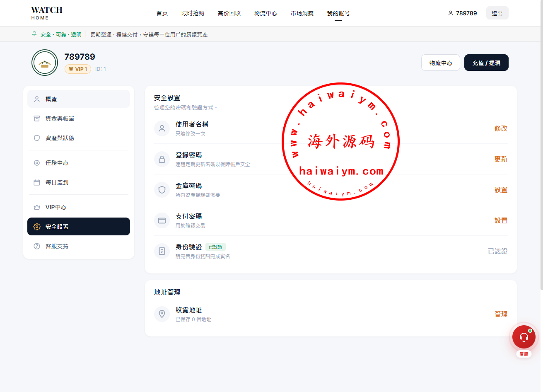Click the 退出 logout button
543x392 pixels.
497,13
